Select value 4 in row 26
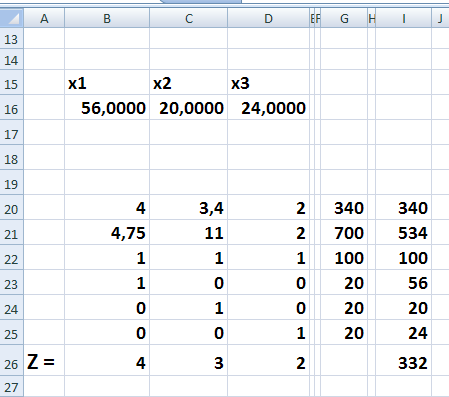The image size is (449, 397). [x=107, y=361]
